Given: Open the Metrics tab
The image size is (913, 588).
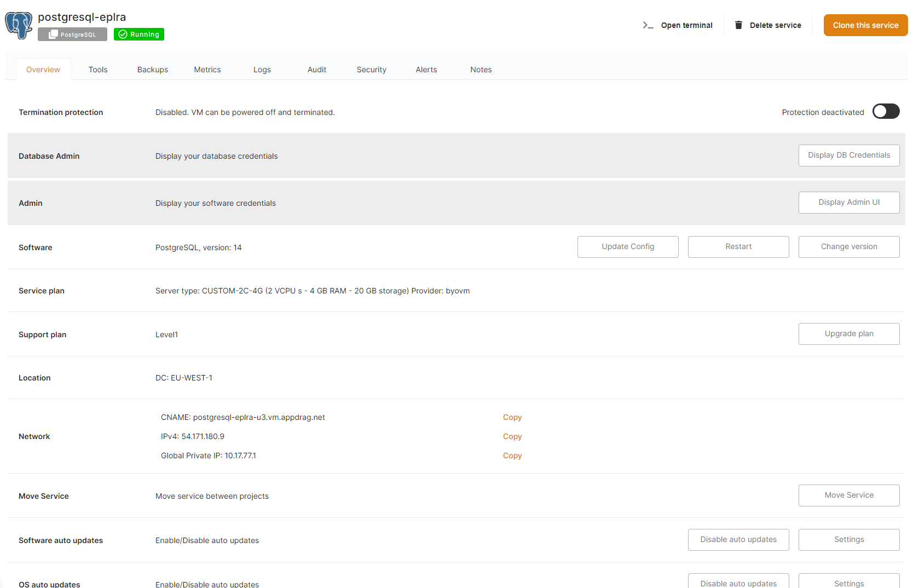Looking at the screenshot, I should point(207,70).
